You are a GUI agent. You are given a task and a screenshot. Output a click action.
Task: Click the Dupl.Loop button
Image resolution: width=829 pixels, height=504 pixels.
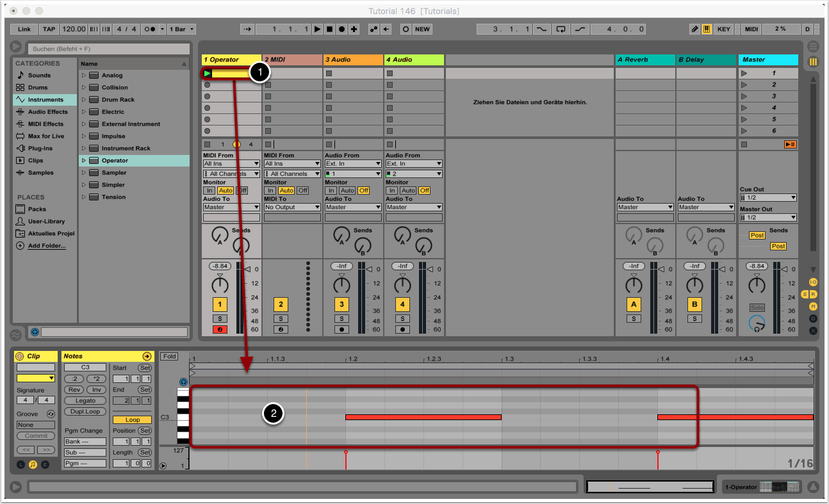tap(85, 412)
